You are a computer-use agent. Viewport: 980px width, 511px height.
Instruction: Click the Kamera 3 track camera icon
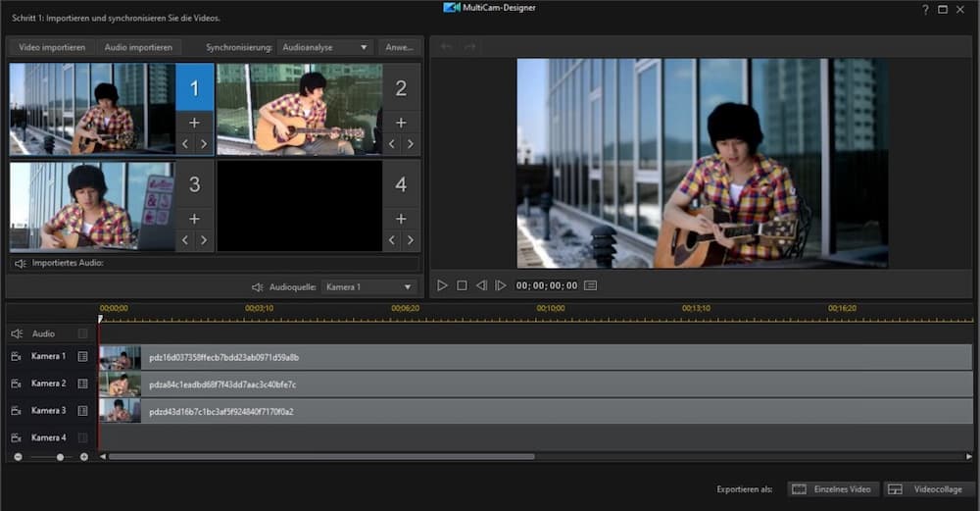pos(17,411)
